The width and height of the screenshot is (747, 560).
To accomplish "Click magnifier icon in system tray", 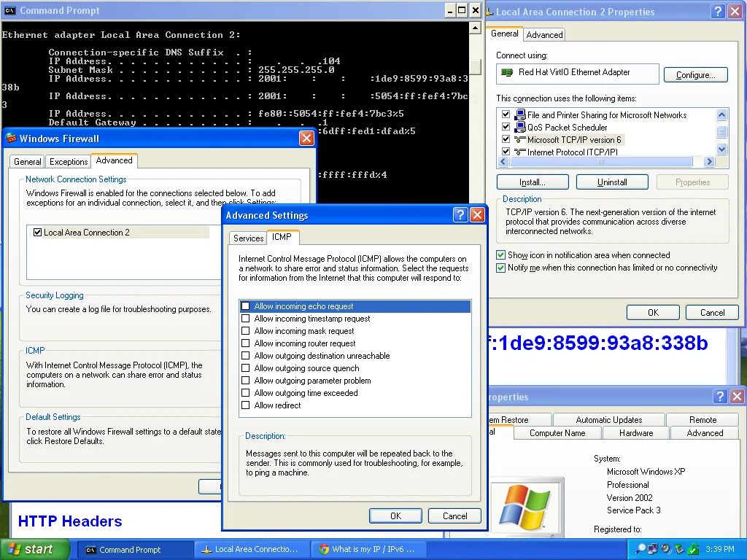I will (x=640, y=549).
